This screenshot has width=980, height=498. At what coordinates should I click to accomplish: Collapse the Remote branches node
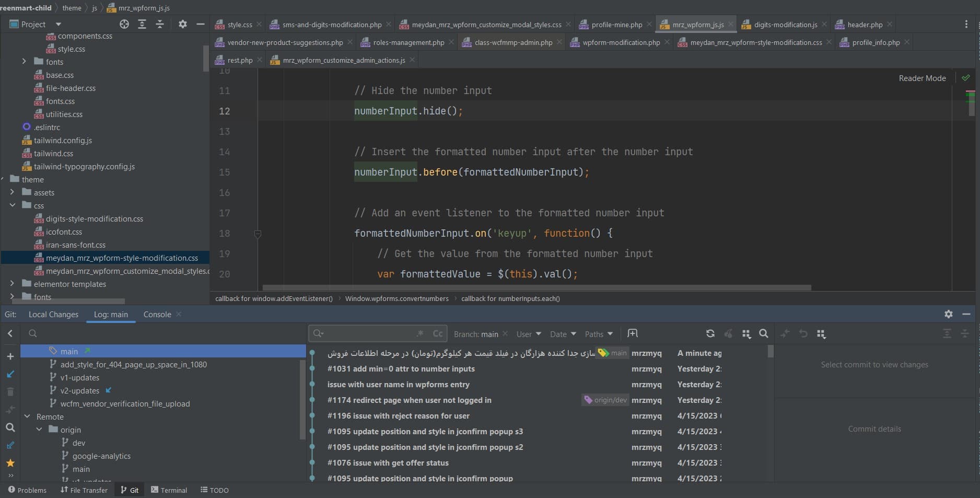pyautogui.click(x=27, y=416)
